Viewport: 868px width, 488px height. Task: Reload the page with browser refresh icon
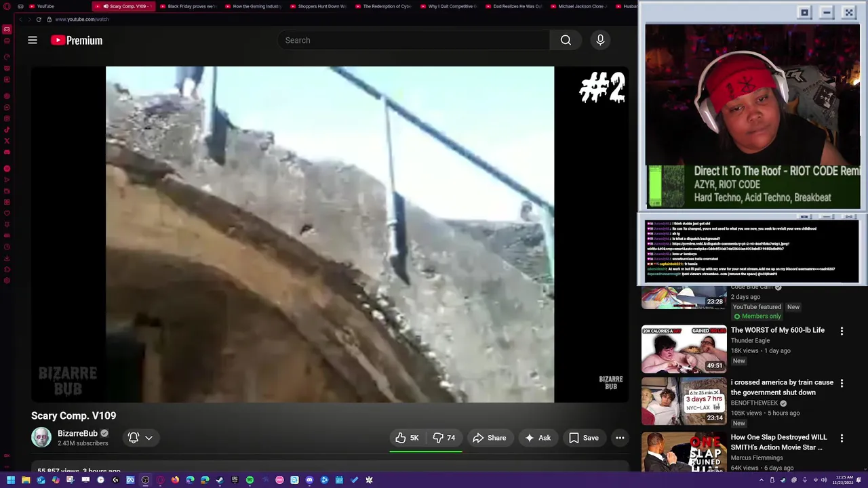point(39,19)
